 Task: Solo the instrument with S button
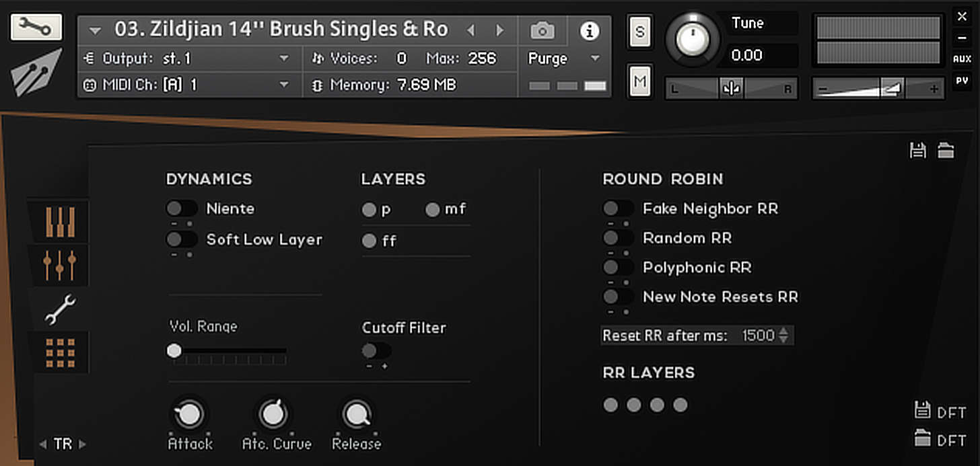pos(639,32)
